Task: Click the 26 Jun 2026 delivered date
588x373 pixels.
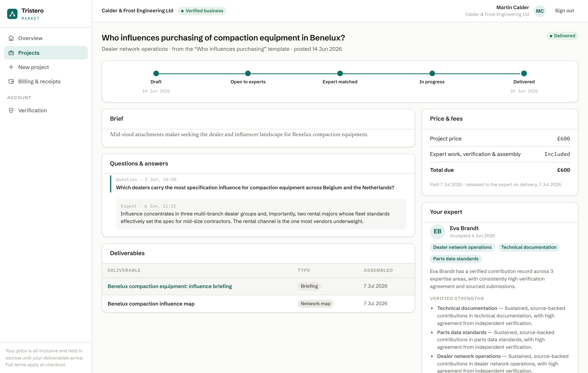Action: (x=524, y=91)
